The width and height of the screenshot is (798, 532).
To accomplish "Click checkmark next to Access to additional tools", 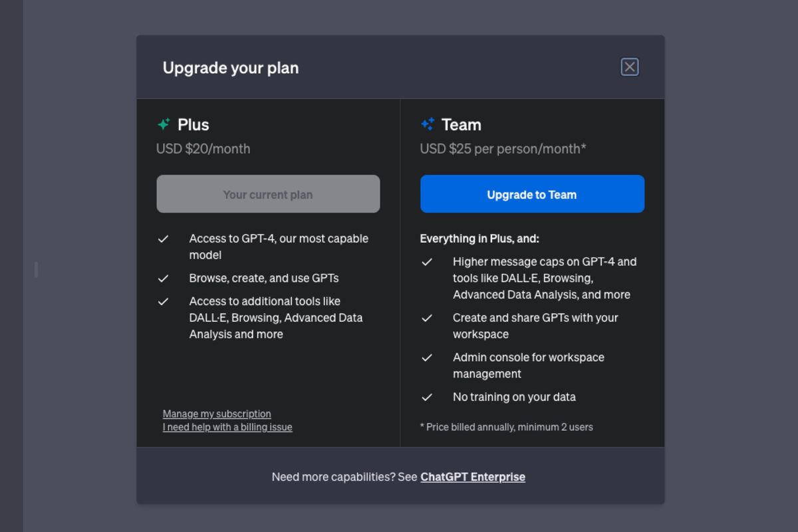I will (164, 301).
